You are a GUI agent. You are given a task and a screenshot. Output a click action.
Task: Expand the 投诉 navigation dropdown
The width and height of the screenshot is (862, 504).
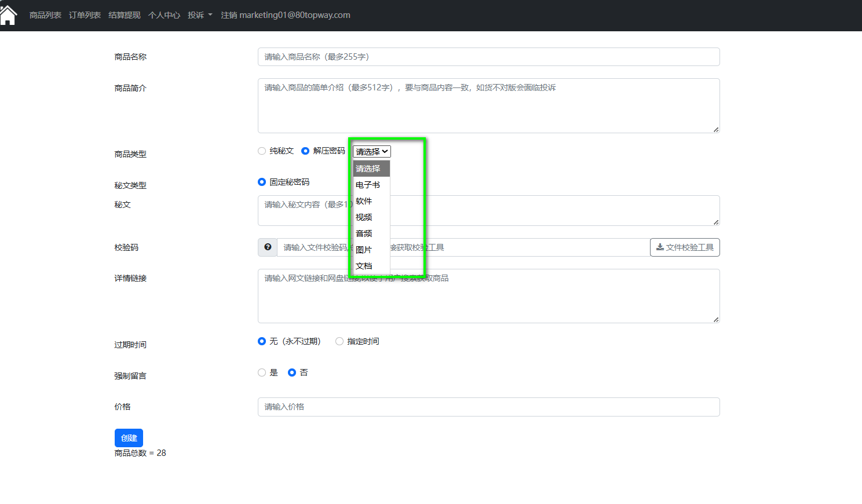(200, 15)
